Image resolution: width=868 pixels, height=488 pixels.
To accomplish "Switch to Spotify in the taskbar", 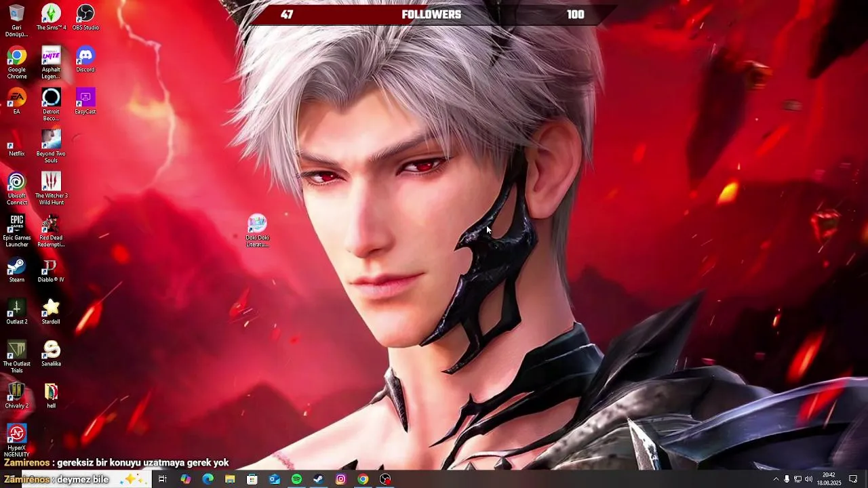I will click(296, 479).
